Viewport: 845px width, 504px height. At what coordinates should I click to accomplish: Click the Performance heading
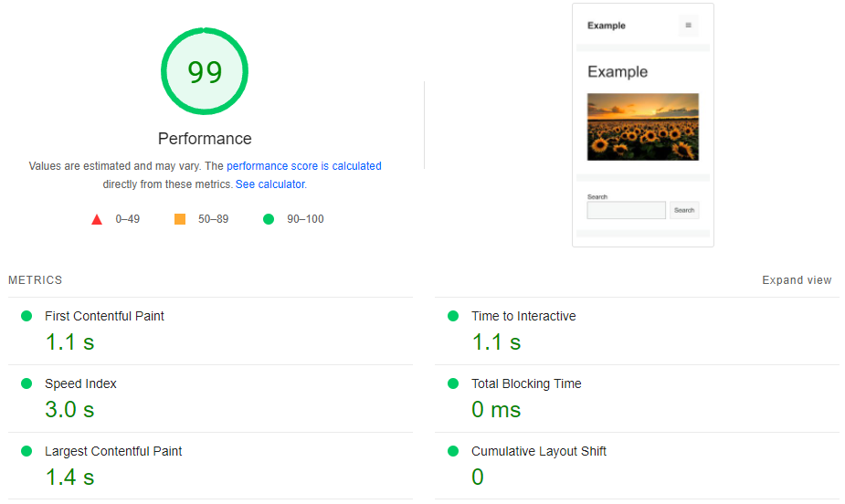tap(205, 139)
